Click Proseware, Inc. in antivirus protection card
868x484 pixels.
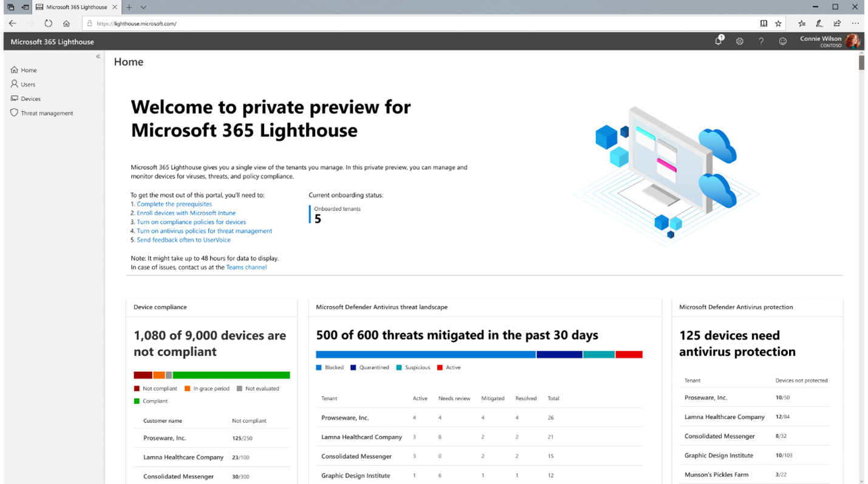point(705,398)
